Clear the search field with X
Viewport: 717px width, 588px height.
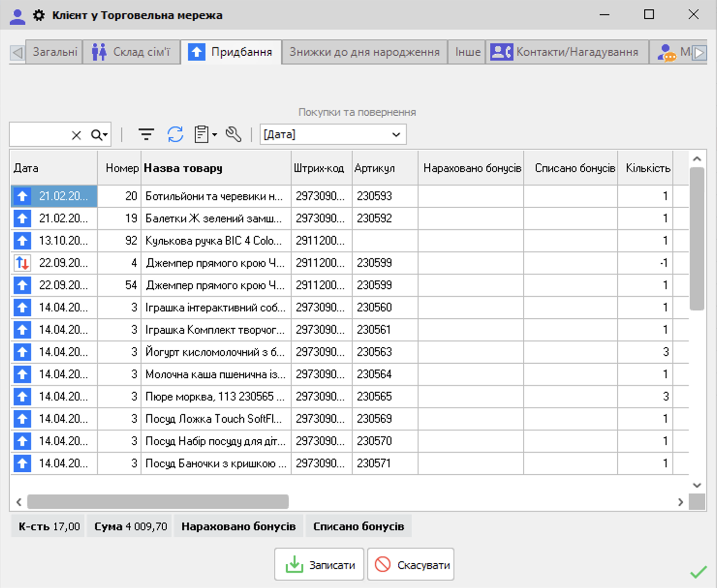coord(76,135)
